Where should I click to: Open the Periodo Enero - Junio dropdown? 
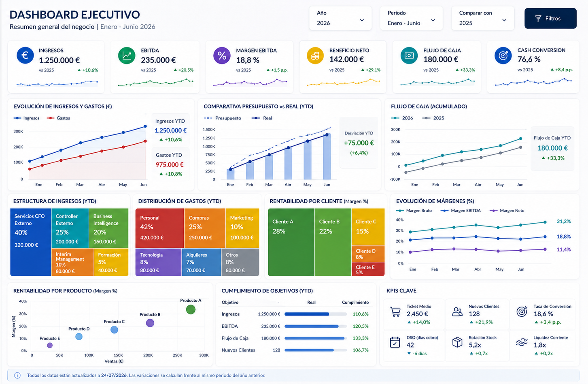(412, 18)
